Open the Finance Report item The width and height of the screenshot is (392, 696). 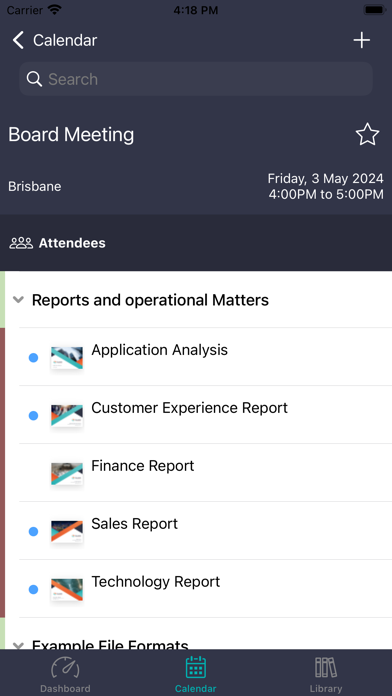206,473
